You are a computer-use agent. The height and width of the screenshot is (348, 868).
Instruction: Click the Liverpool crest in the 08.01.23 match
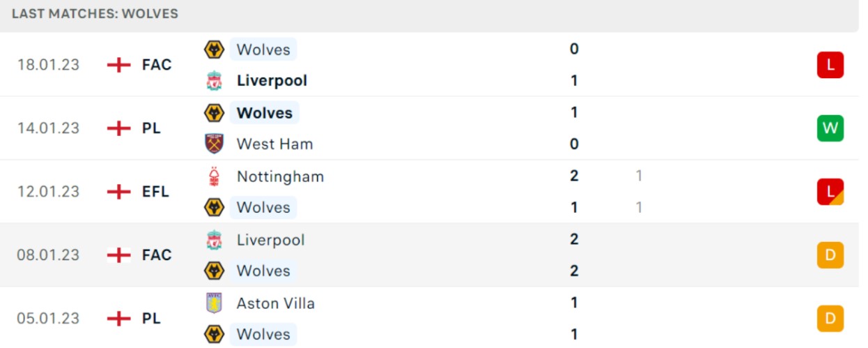tap(214, 240)
